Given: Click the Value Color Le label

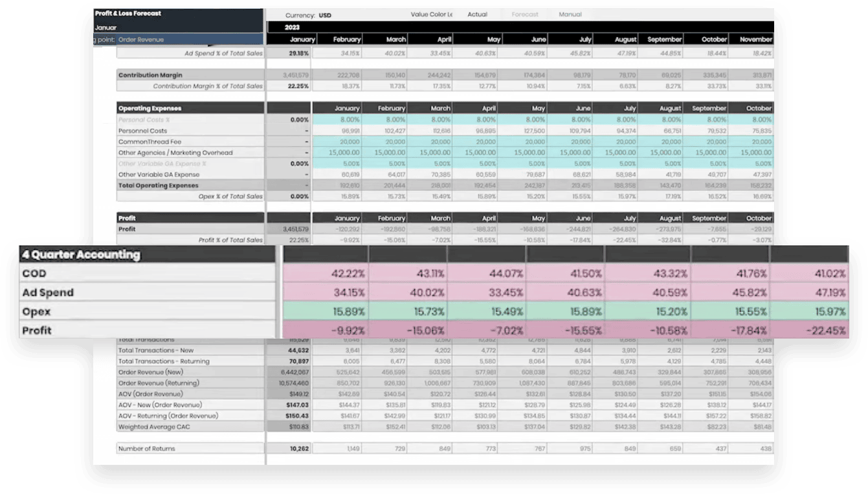Looking at the screenshot, I should [x=432, y=14].
